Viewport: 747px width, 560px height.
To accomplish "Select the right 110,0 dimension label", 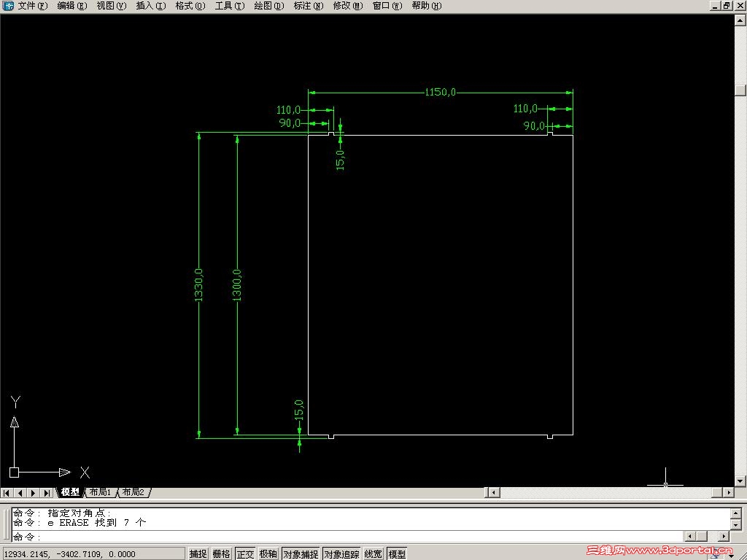I will pos(525,109).
